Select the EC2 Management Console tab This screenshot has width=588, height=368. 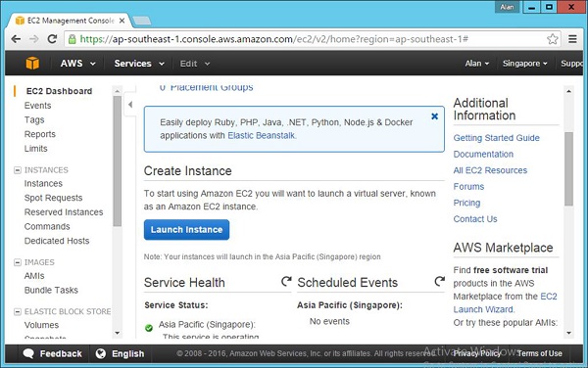click(71, 21)
